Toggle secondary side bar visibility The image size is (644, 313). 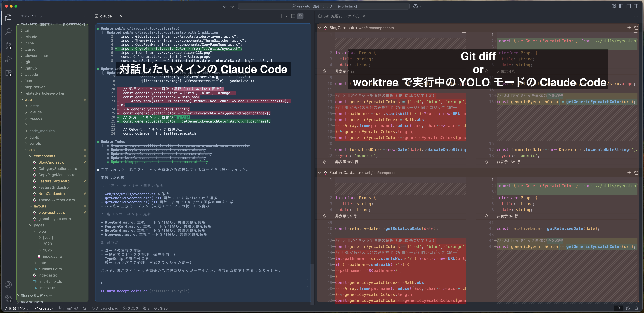[636, 6]
